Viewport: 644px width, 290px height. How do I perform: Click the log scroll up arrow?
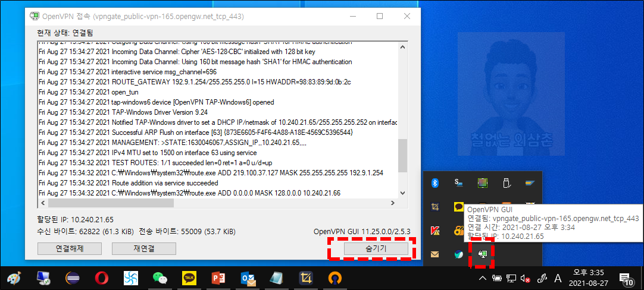402,47
